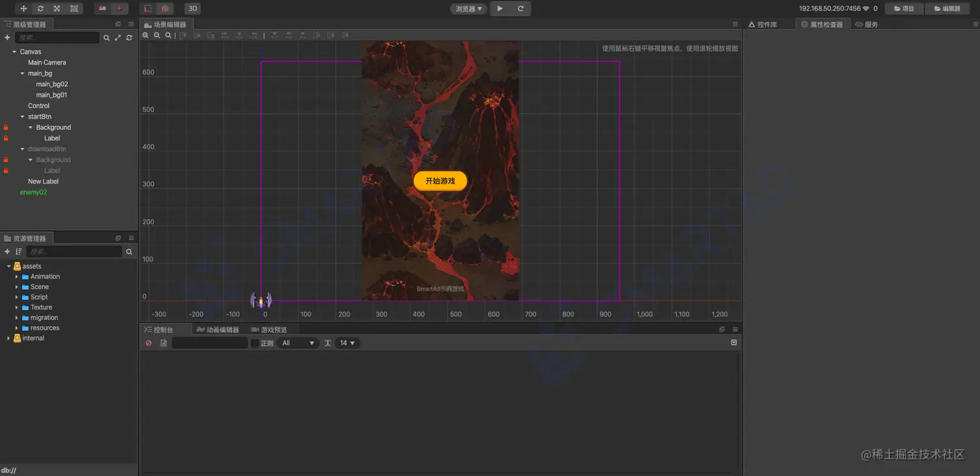This screenshot has width=980, height=476.
Task: Select the Move transform tool
Action: [24, 8]
